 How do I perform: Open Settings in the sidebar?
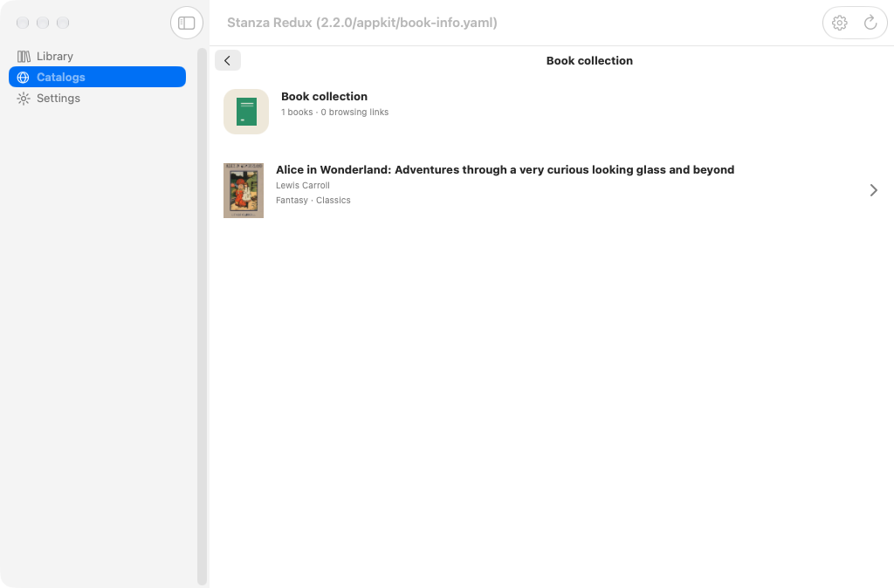97,98
